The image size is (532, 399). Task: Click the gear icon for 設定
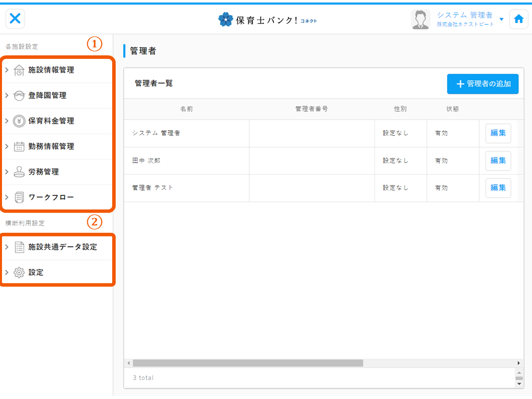pos(19,273)
